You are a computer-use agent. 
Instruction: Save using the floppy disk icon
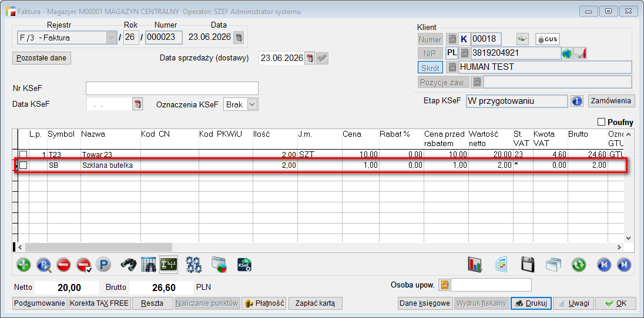pyautogui.click(x=528, y=265)
